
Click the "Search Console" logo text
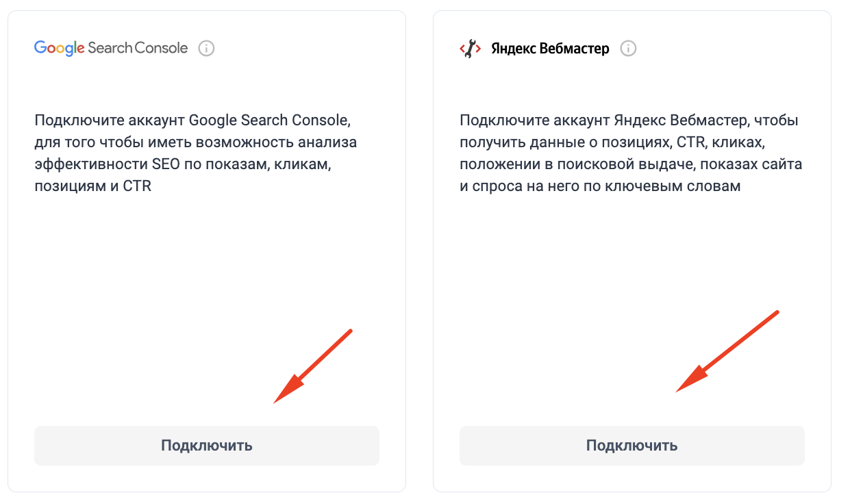tap(138, 48)
